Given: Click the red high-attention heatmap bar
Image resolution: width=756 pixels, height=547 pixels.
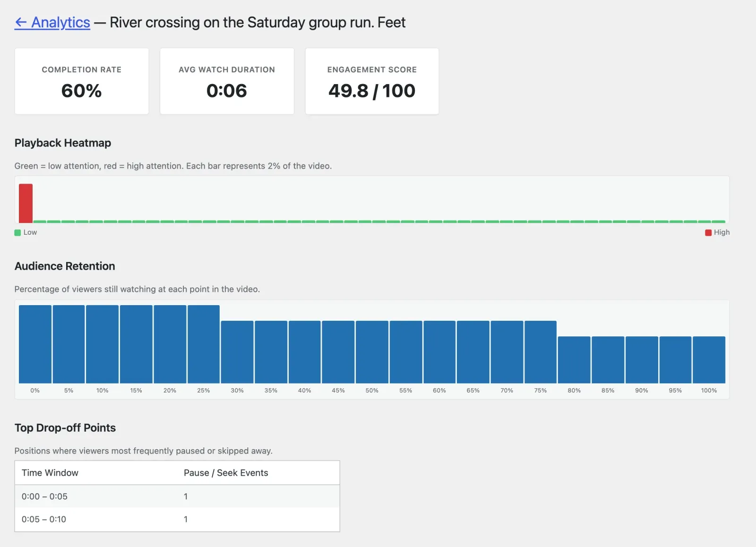Looking at the screenshot, I should [x=26, y=203].
